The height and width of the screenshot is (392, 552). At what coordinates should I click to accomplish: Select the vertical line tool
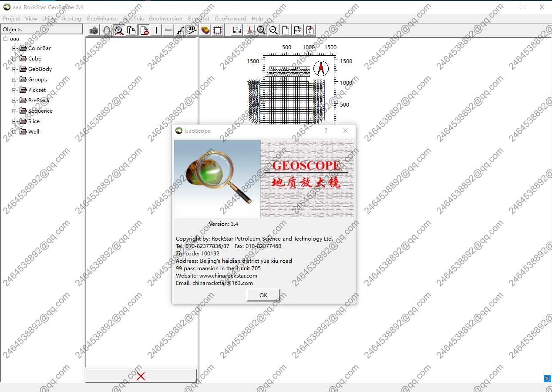pos(156,30)
